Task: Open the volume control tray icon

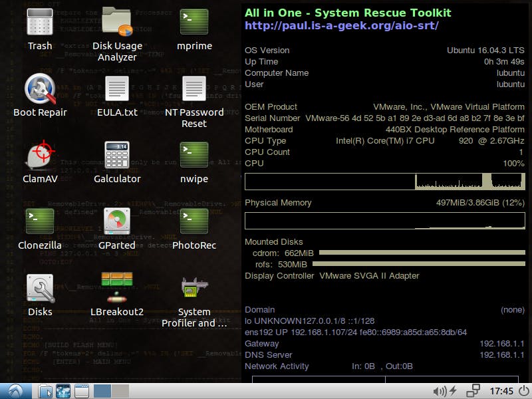Action: click(440, 392)
